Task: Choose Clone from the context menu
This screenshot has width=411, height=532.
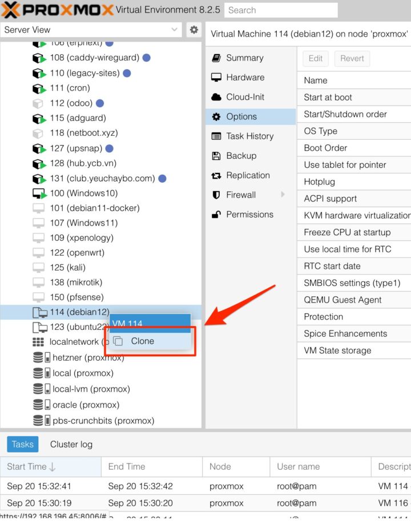Action: click(142, 341)
